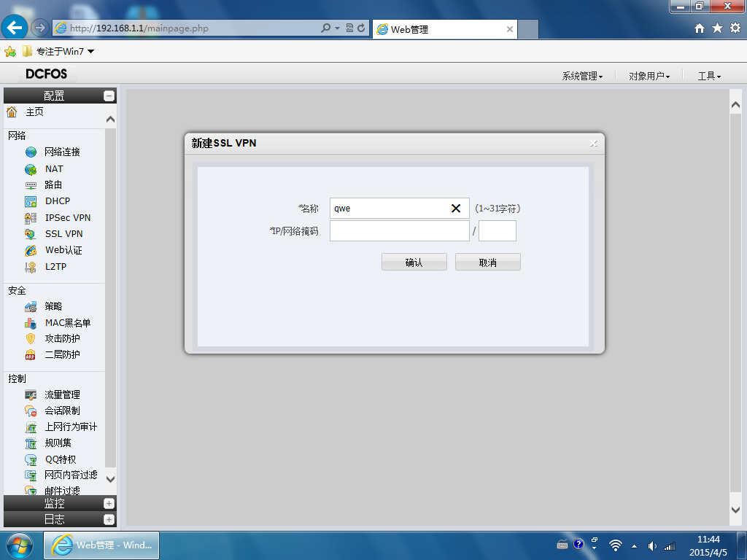Open the 系统管理 dropdown menu
This screenshot has height=560, width=747.
[x=582, y=76]
